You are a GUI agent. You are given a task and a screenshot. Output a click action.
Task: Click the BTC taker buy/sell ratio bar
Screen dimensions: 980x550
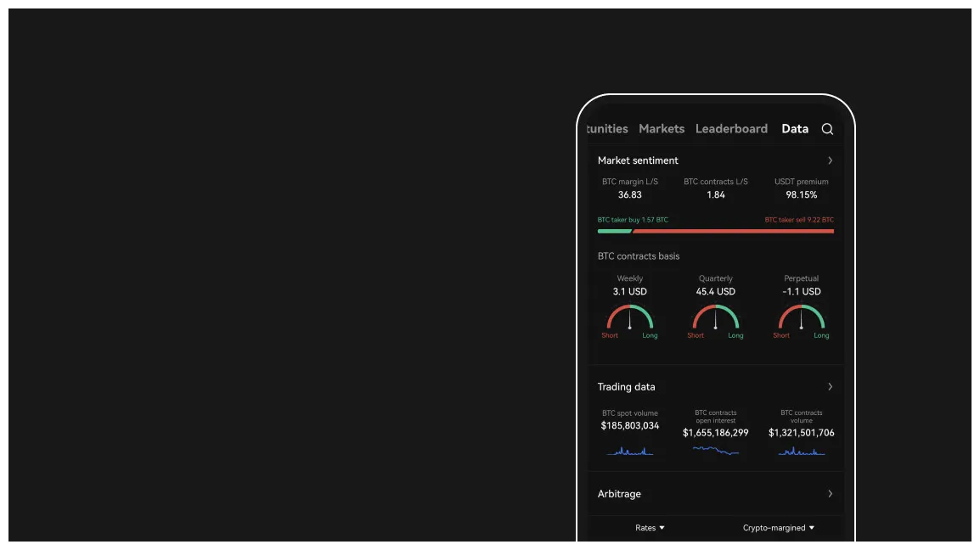(716, 231)
